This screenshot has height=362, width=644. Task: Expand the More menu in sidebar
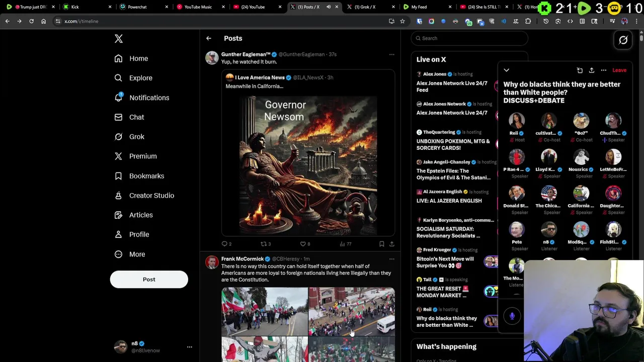click(x=130, y=254)
